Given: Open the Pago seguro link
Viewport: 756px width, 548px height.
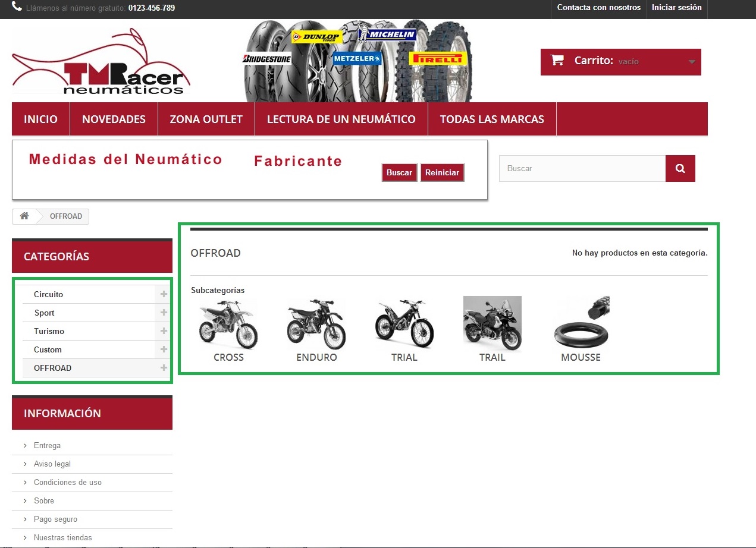Looking at the screenshot, I should (55, 519).
